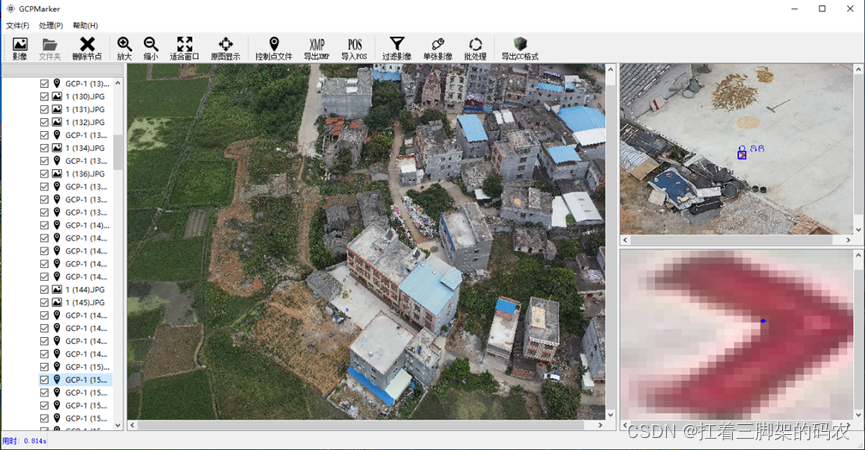Click the magnified pixel view's scroll-up arrow

pyautogui.click(x=859, y=255)
